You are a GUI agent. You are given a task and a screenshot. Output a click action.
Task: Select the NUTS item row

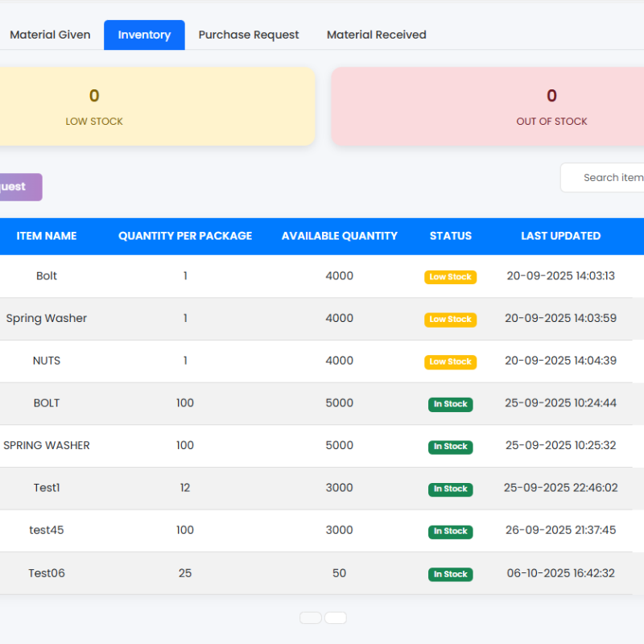[47, 361]
